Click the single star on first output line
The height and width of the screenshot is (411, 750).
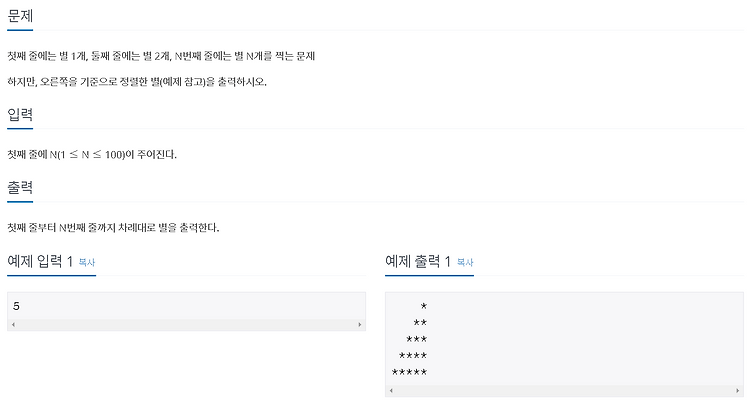point(424,306)
